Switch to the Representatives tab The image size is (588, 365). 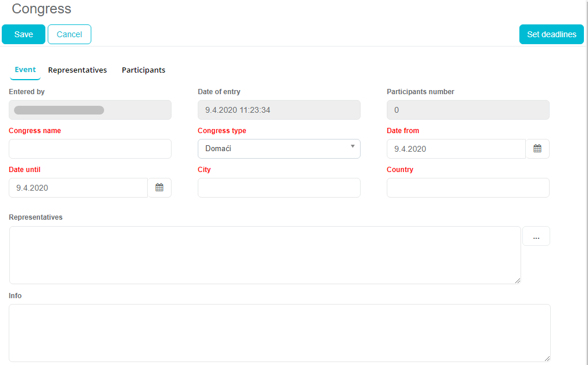tap(77, 70)
